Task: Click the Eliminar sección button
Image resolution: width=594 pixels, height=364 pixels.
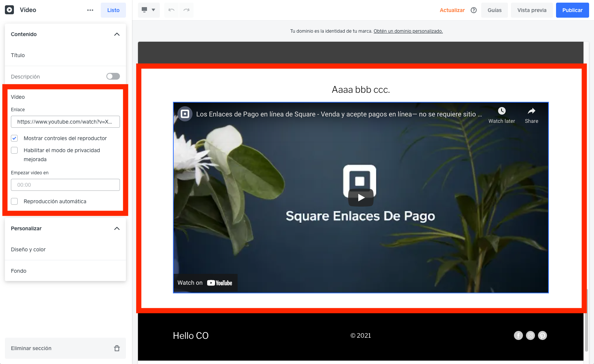Action: pyautogui.click(x=65, y=348)
